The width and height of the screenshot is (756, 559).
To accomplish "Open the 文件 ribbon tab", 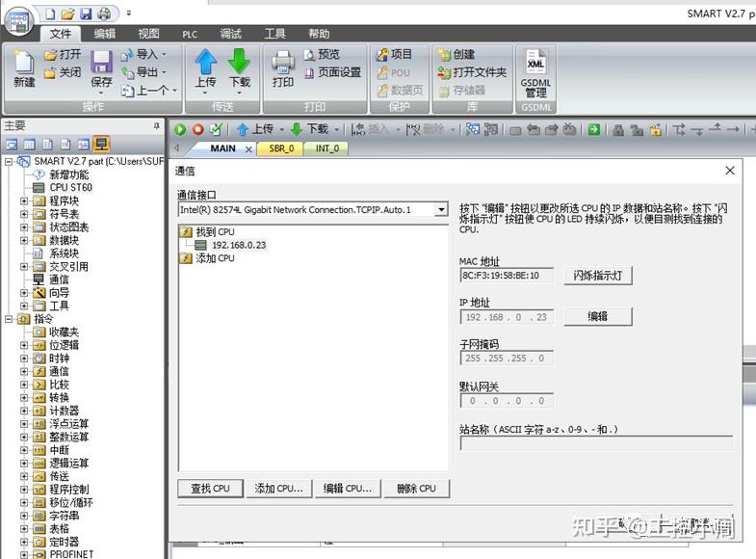I will click(x=61, y=34).
